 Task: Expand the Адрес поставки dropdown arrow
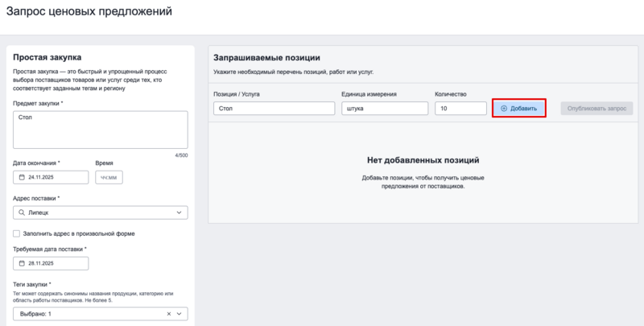(179, 213)
